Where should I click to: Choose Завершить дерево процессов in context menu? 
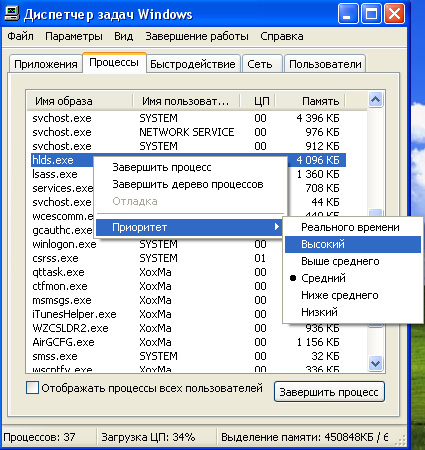[x=188, y=184]
